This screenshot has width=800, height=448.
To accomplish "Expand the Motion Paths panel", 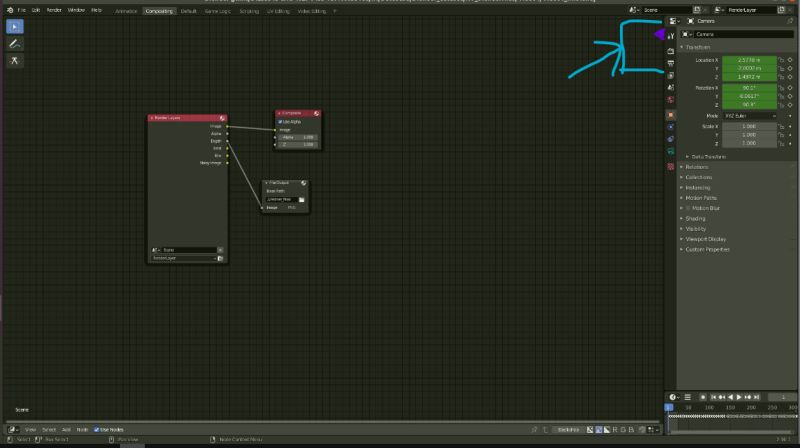I will (701, 198).
